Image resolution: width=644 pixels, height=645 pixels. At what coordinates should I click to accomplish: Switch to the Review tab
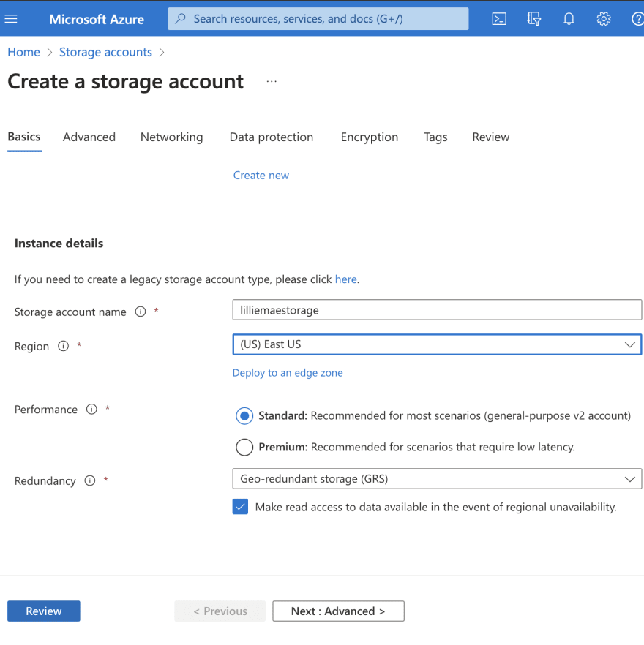tap(491, 137)
